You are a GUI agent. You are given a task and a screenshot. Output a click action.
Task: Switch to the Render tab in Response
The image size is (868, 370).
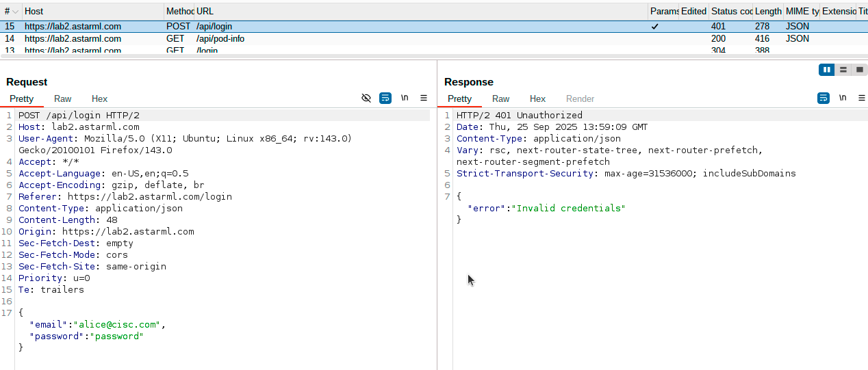point(580,99)
